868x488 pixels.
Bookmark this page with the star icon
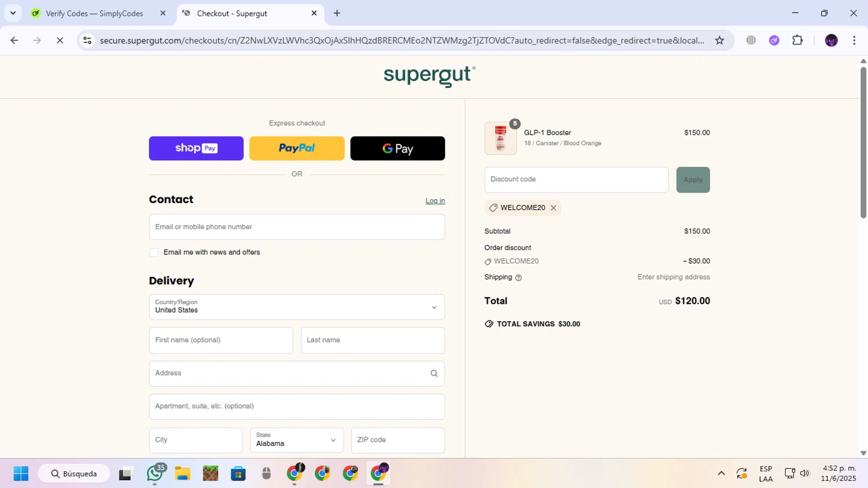pyautogui.click(x=719, y=41)
